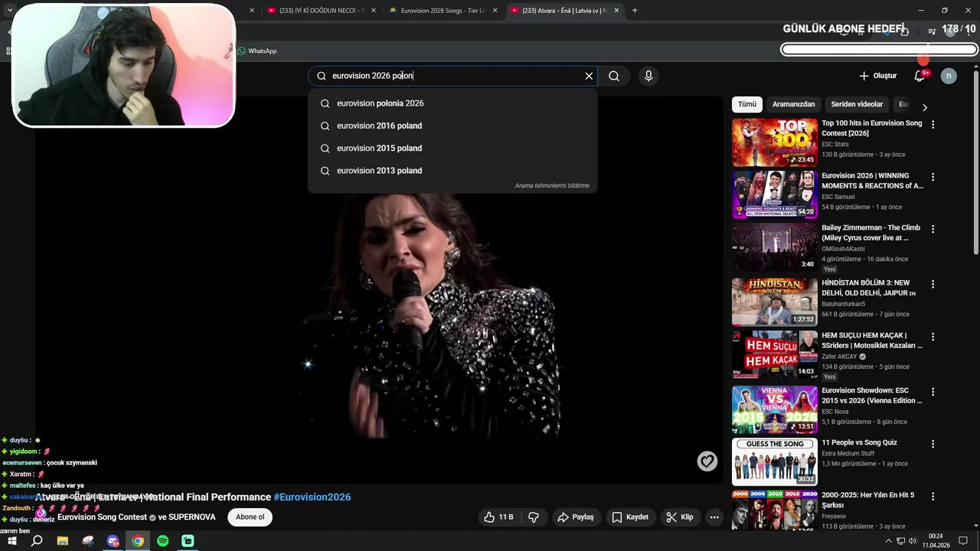Image resolution: width=980 pixels, height=551 pixels.
Task: Select suggestion eurovision 2013 poland
Action: (x=452, y=171)
